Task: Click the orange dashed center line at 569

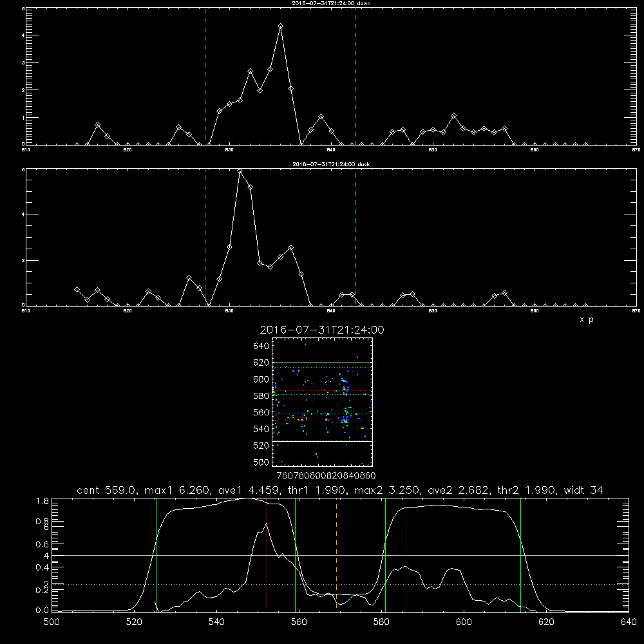Action: [336, 554]
